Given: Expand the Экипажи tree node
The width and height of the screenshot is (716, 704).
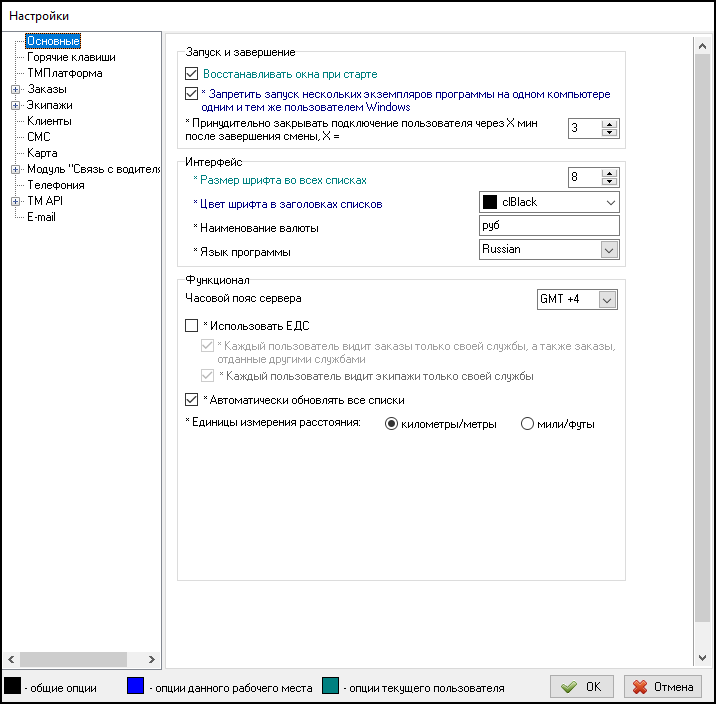Looking at the screenshot, I should (x=15, y=105).
